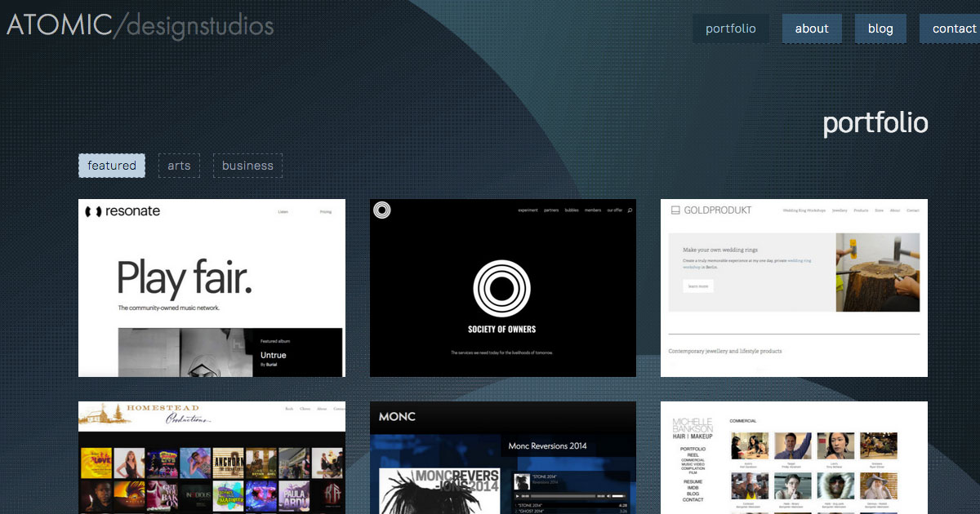The width and height of the screenshot is (980, 514).
Task: Filter the portfolio by business
Action: (x=247, y=166)
